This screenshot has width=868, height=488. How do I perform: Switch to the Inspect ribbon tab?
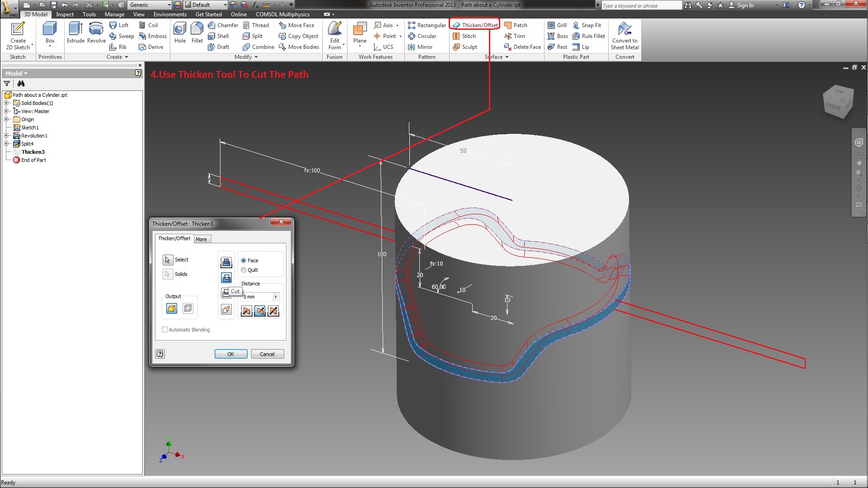65,14
